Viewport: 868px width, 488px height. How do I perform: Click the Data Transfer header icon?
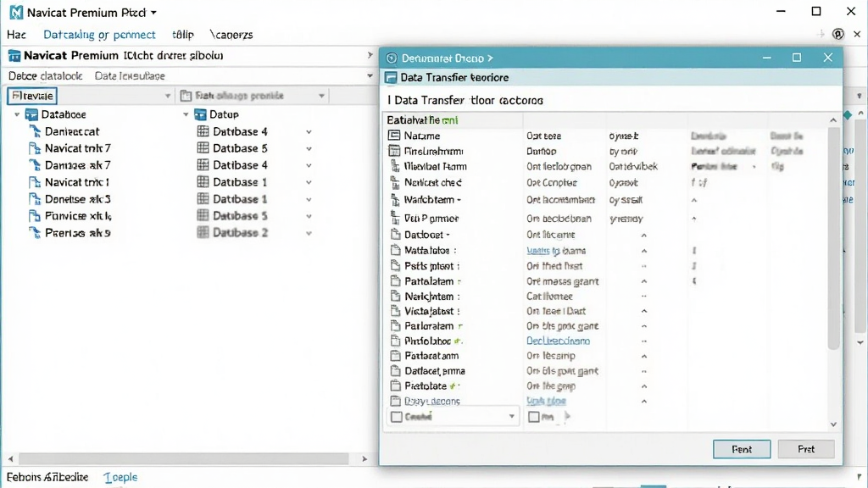tap(391, 77)
